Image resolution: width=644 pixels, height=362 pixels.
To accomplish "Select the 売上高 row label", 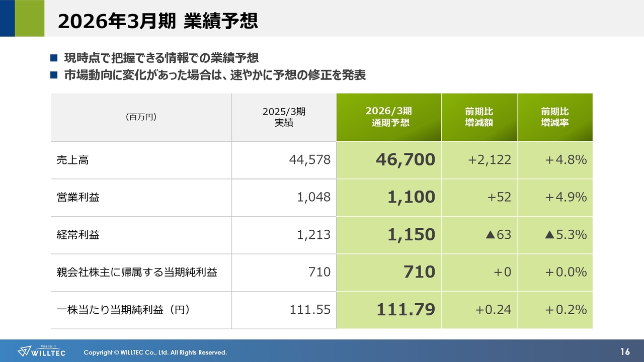I will 73,160.
